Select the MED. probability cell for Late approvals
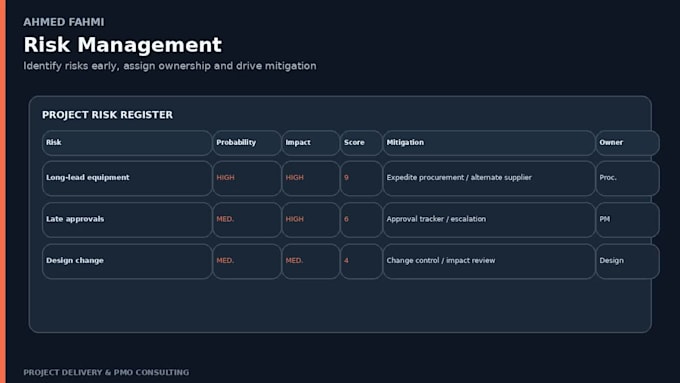680x383 pixels. (x=247, y=220)
